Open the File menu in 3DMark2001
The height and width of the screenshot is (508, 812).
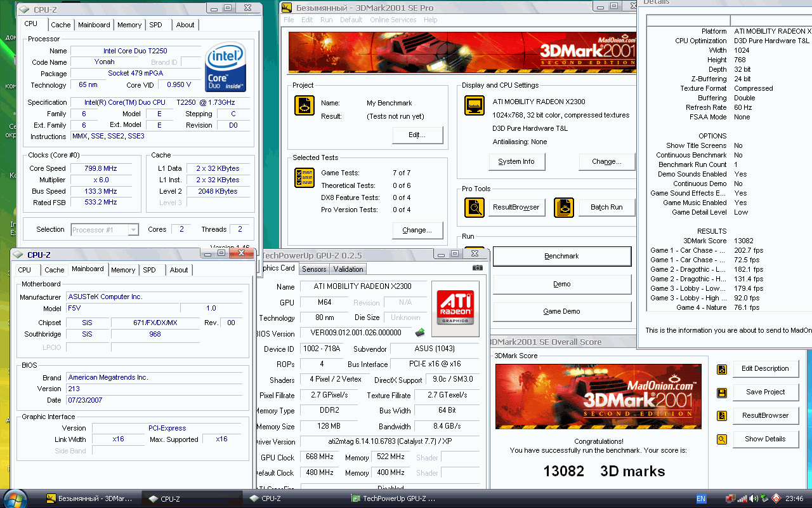coord(289,20)
